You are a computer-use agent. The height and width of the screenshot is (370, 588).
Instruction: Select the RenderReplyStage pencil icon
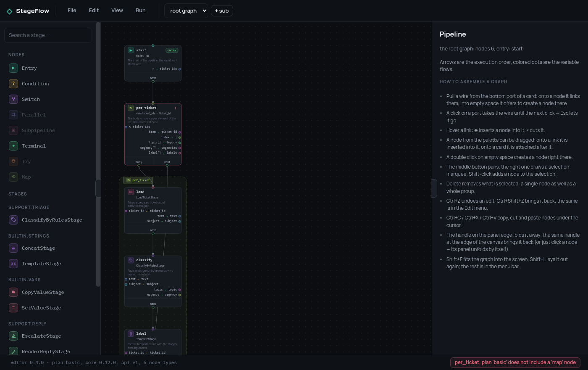(13, 351)
